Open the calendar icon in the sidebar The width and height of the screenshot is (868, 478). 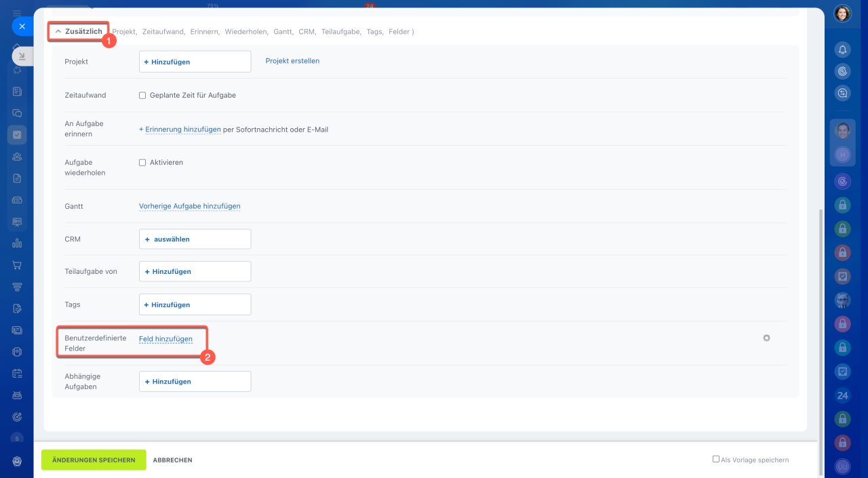coord(17,374)
